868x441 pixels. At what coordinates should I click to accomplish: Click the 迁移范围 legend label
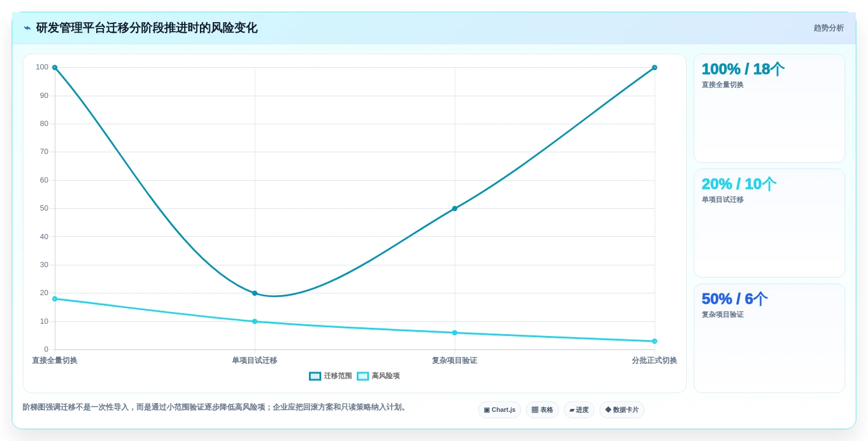[x=338, y=376]
